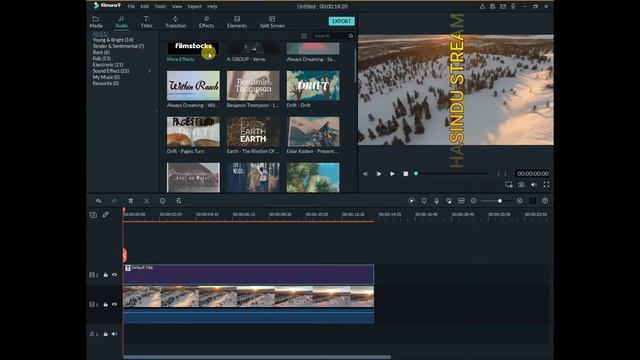Click the More Effects link

[x=180, y=59]
